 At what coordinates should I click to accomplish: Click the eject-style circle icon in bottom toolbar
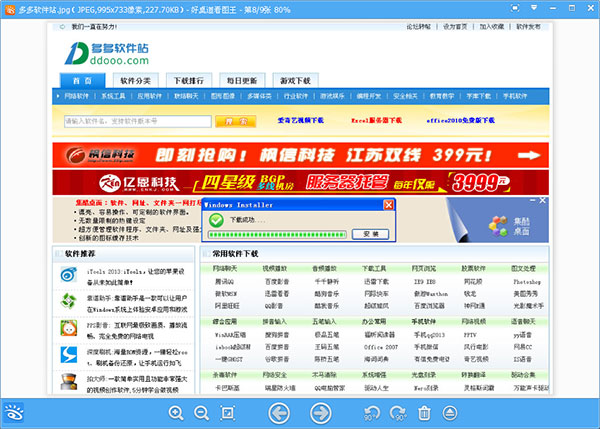click(450, 413)
